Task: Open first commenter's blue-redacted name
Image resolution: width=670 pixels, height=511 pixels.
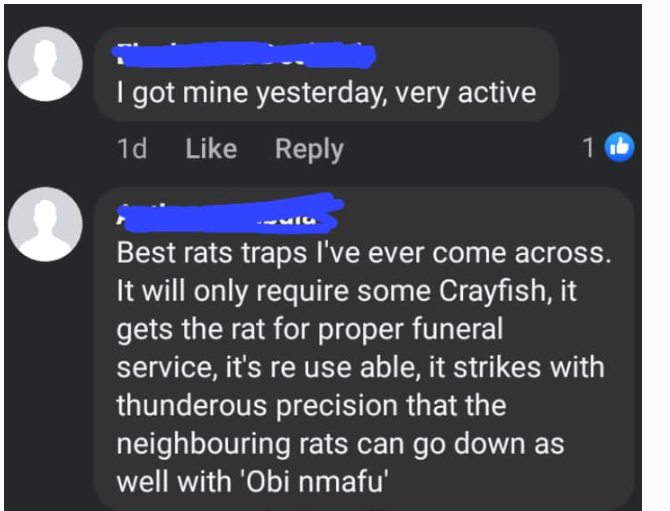Action: [244, 55]
